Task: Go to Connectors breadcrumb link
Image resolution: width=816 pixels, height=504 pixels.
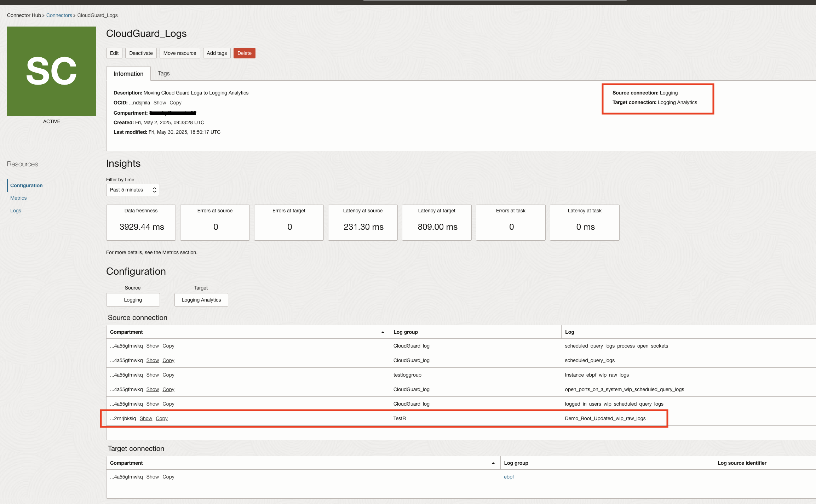Action: pyautogui.click(x=59, y=15)
